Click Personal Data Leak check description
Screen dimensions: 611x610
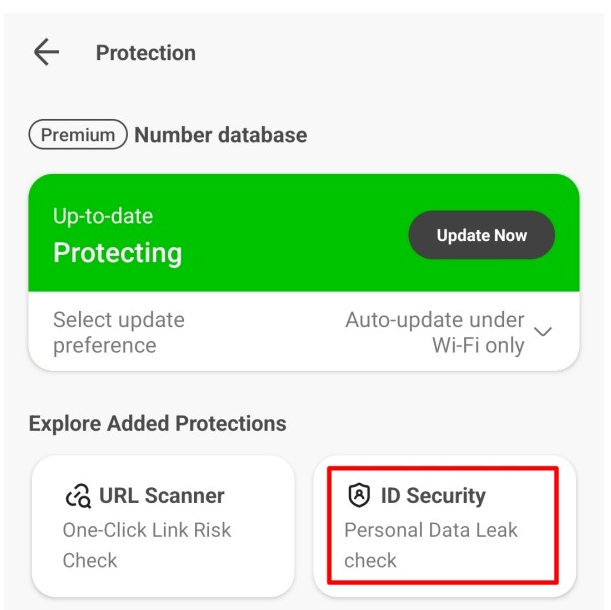click(431, 545)
